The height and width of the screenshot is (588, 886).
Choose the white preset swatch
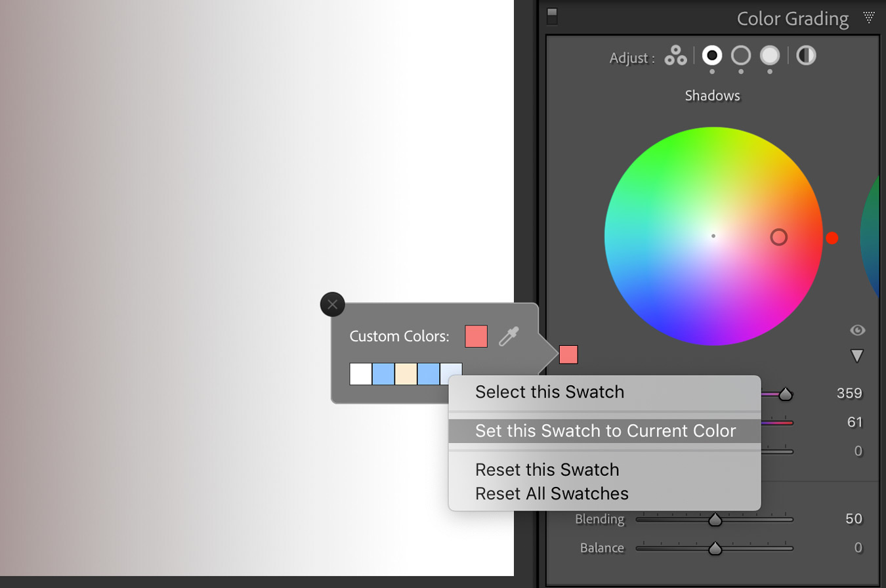click(360, 374)
